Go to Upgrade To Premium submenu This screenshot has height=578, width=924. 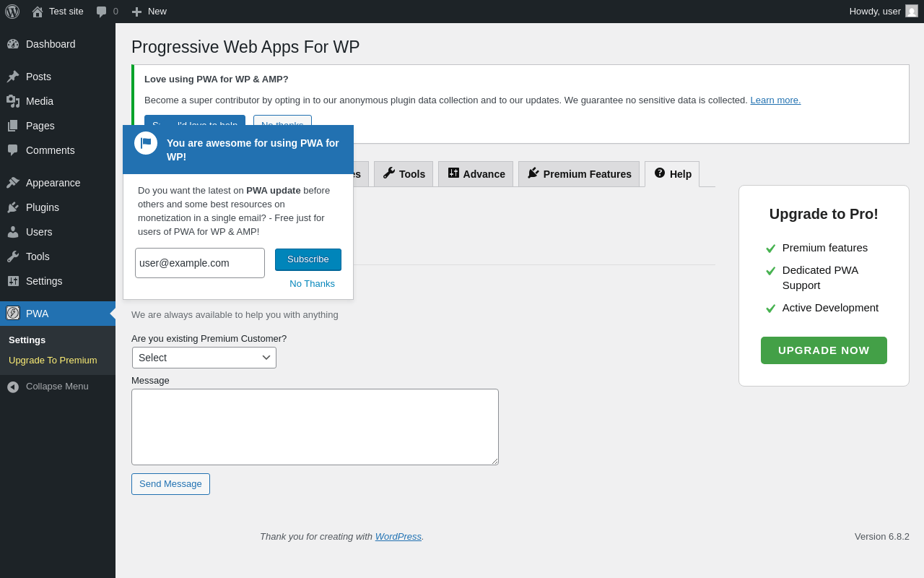point(53,360)
